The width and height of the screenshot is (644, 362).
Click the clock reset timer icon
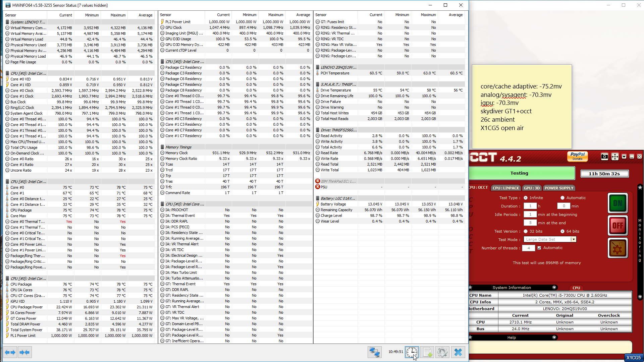pos(412,352)
